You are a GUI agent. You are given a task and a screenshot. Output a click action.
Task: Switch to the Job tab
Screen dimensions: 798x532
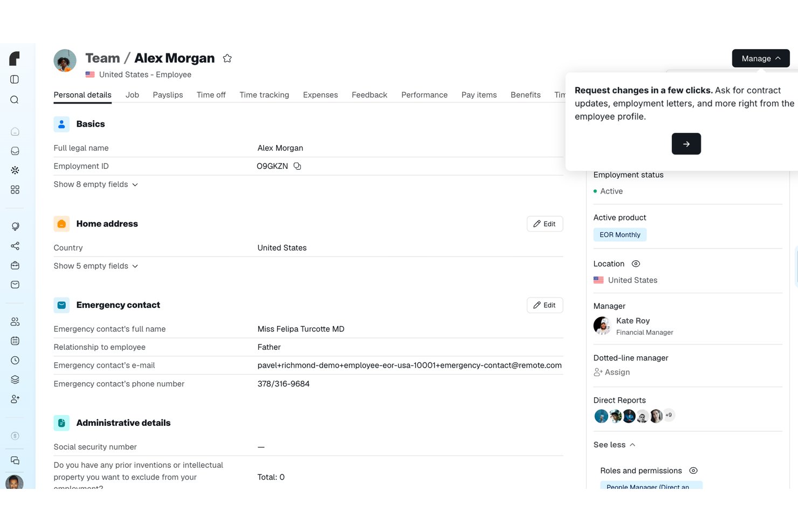[132, 95]
